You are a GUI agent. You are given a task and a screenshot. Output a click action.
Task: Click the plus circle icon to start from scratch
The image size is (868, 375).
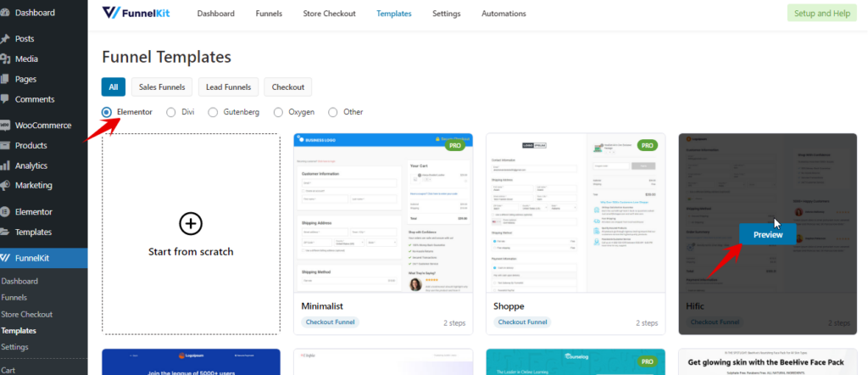pyautogui.click(x=191, y=224)
